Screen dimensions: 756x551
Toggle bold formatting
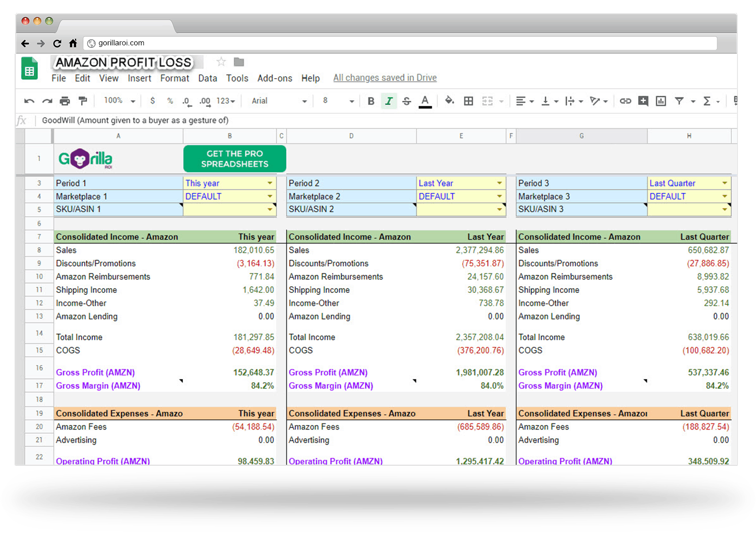coord(371,101)
